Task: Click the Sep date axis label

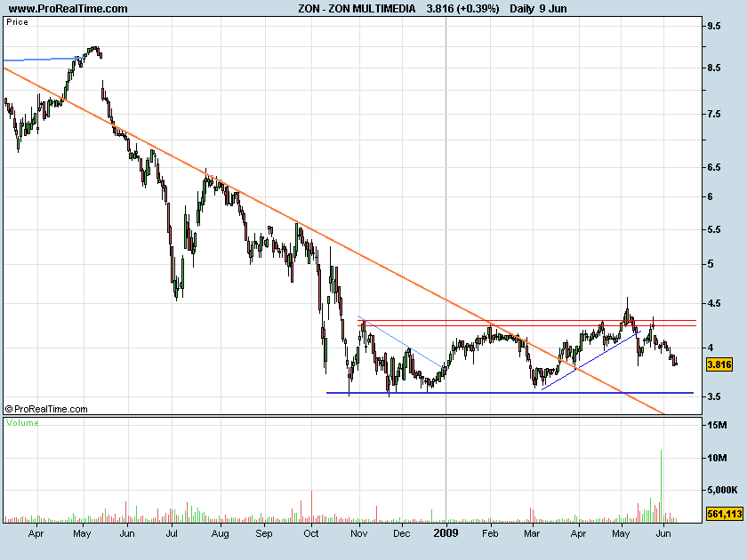Action: click(264, 534)
